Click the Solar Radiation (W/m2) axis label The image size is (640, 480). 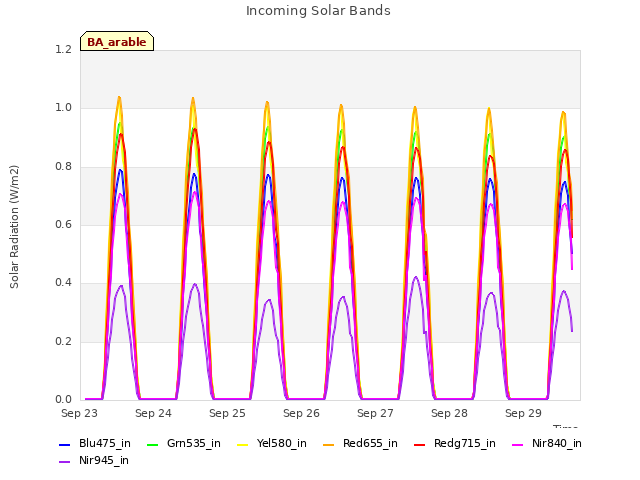[14, 227]
